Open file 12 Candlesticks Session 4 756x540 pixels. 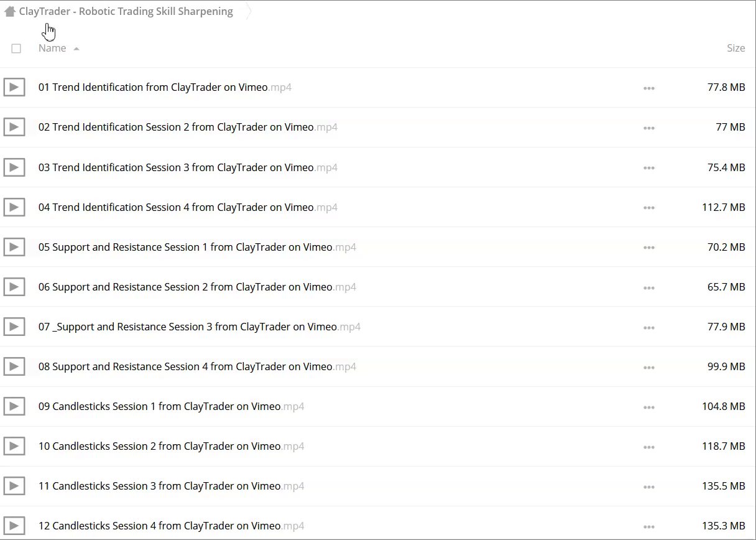click(171, 525)
